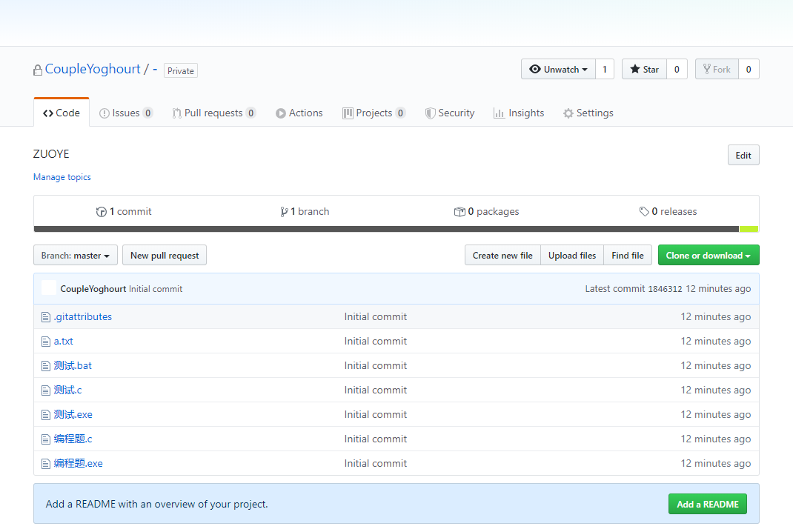This screenshot has width=793, height=532.
Task: Edit the repository description
Action: tap(743, 156)
